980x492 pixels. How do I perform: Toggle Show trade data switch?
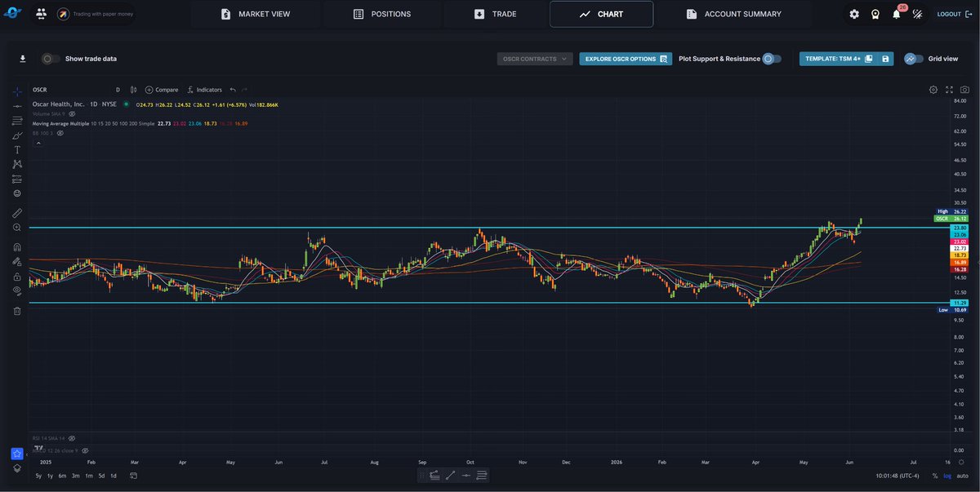(51, 59)
